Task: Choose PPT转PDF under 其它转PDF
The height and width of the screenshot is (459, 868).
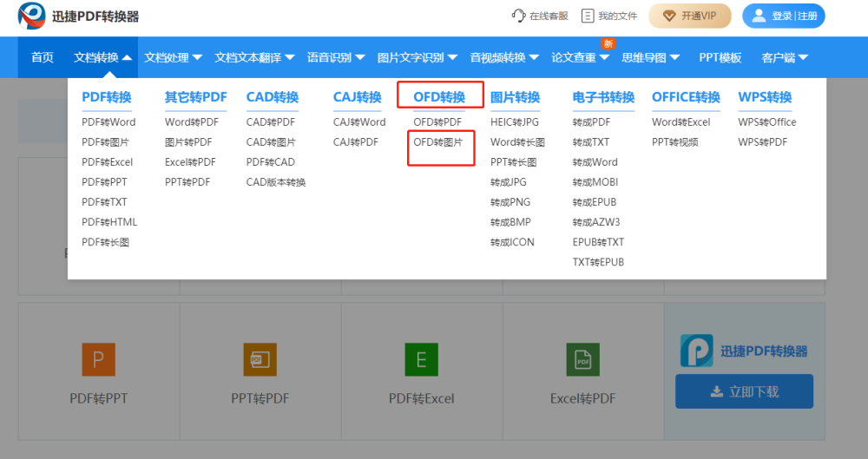Action: (187, 182)
